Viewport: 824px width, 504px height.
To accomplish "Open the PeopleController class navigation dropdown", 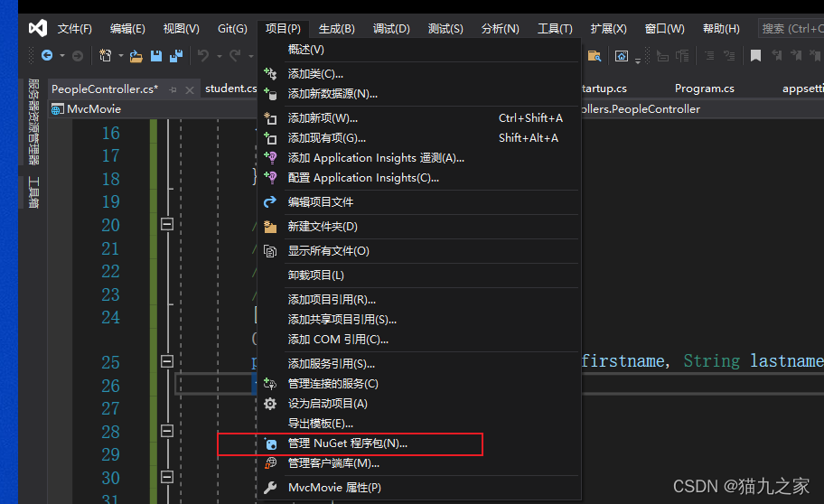I will pyautogui.click(x=702, y=108).
